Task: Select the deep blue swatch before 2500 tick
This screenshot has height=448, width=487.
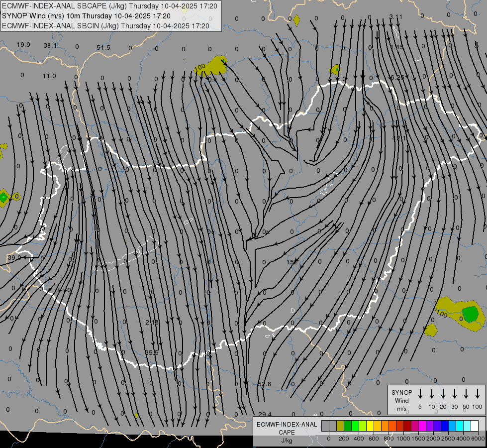Action: coord(444,426)
